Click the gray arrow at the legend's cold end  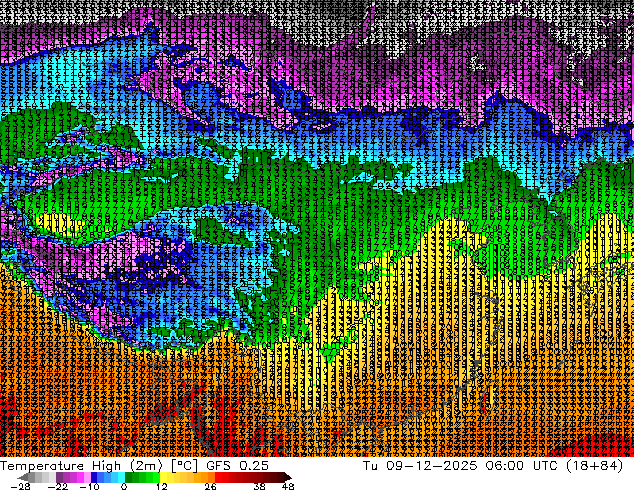tap(22, 477)
